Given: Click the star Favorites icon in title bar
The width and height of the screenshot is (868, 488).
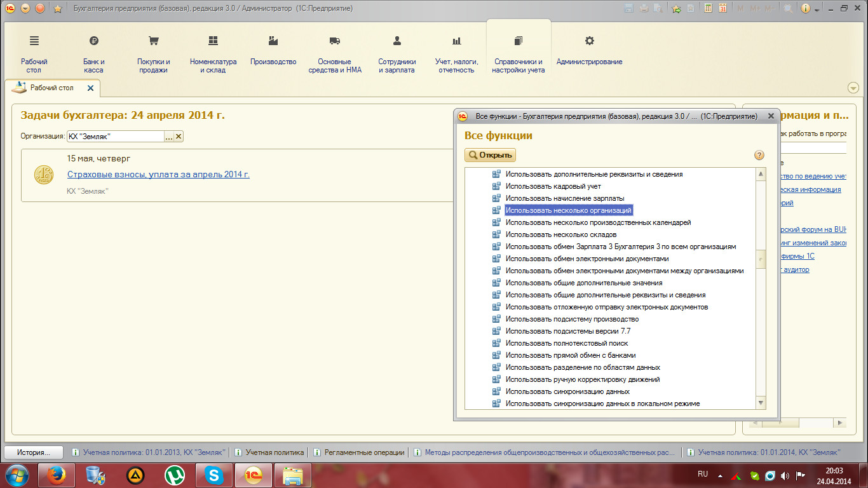Looking at the screenshot, I should point(58,9).
